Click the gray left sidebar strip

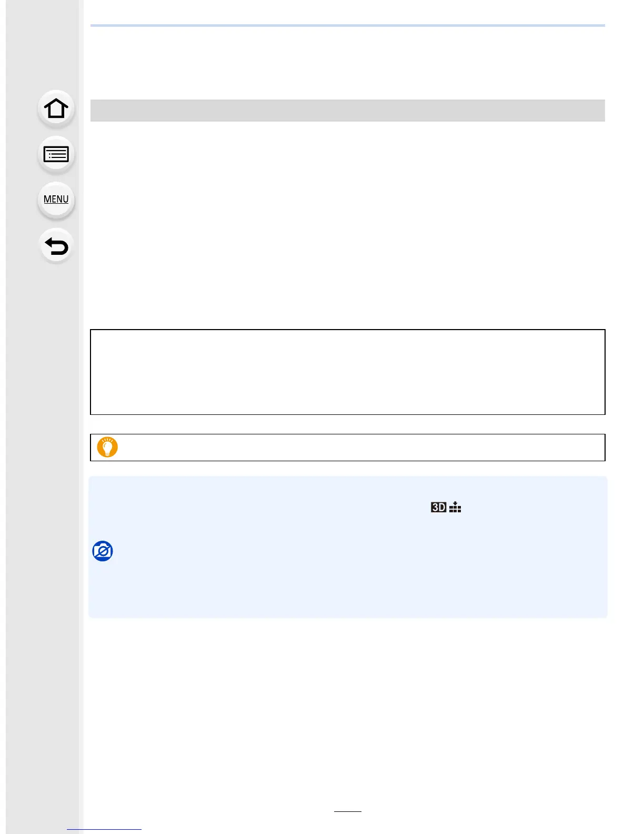21,474
